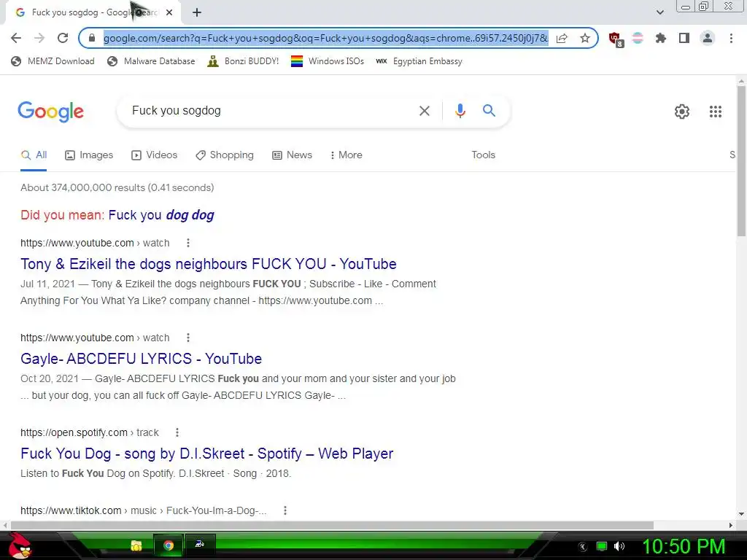747x560 pixels.
Task: Close the Fuck you sogdog tab
Action: click(169, 13)
